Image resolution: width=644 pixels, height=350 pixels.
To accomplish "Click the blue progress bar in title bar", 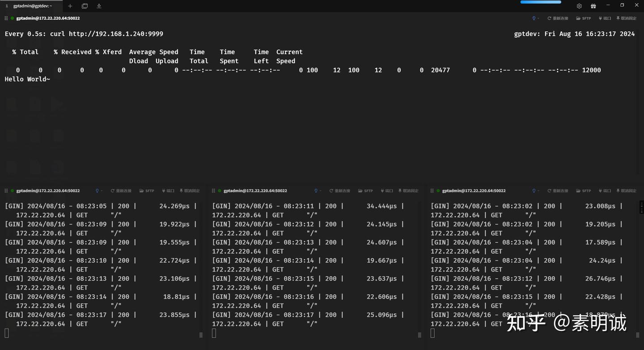I will (541, 2).
